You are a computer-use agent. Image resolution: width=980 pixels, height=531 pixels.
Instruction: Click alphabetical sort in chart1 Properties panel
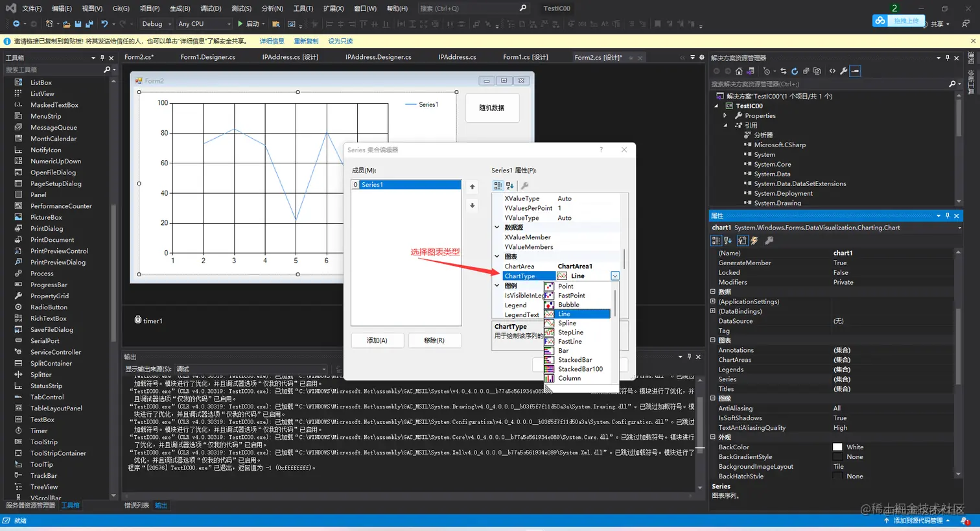[728, 241]
